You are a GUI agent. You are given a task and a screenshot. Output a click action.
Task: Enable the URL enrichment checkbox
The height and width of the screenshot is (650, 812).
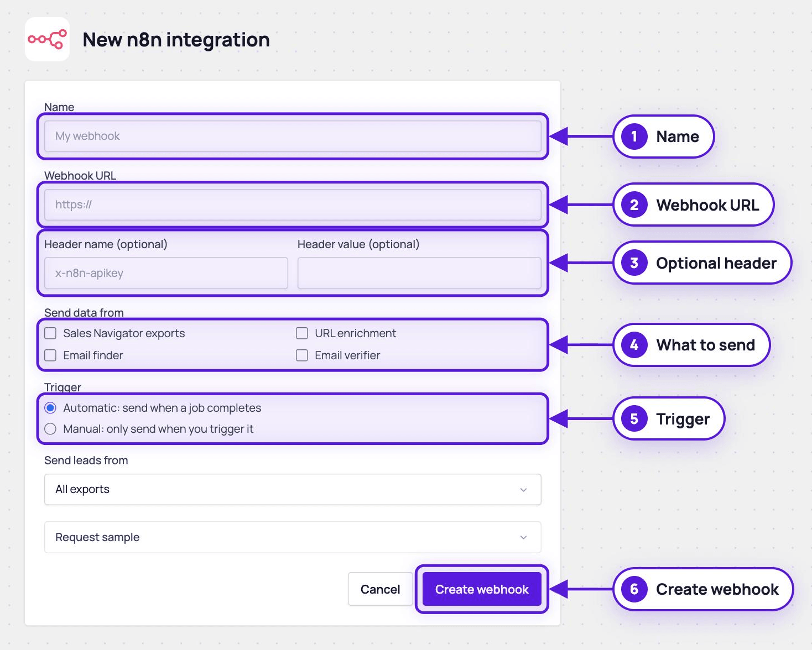[x=302, y=333]
